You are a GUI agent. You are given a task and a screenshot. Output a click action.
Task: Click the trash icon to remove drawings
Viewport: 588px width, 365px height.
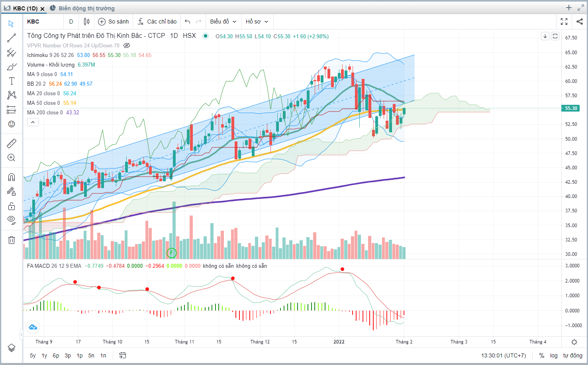(12, 240)
